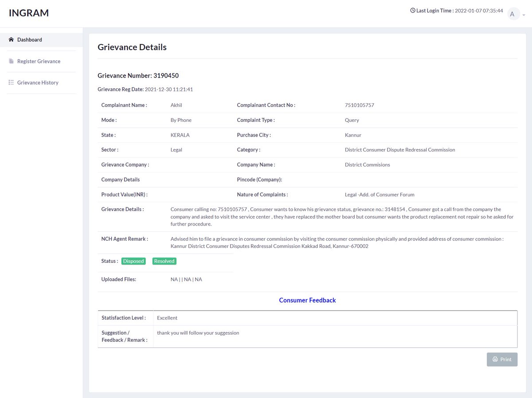Expand the account dropdown arrow
This screenshot has width=532, height=398.
pyautogui.click(x=524, y=15)
